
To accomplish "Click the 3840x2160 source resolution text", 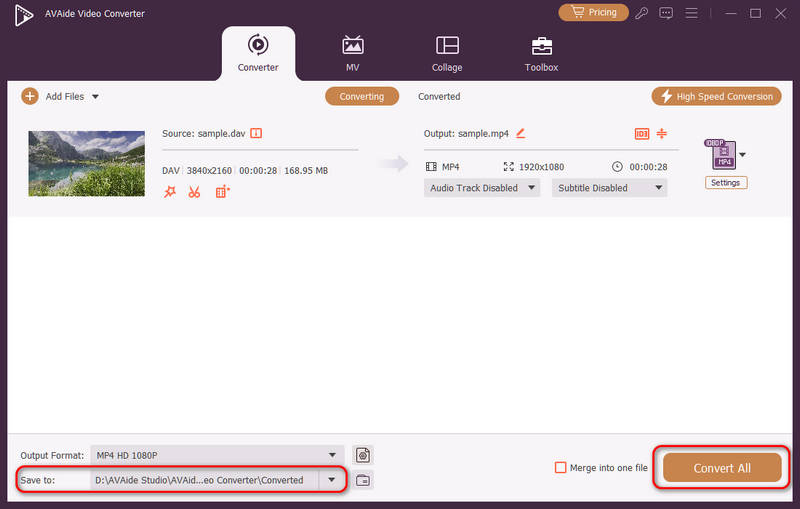I will pyautogui.click(x=209, y=170).
